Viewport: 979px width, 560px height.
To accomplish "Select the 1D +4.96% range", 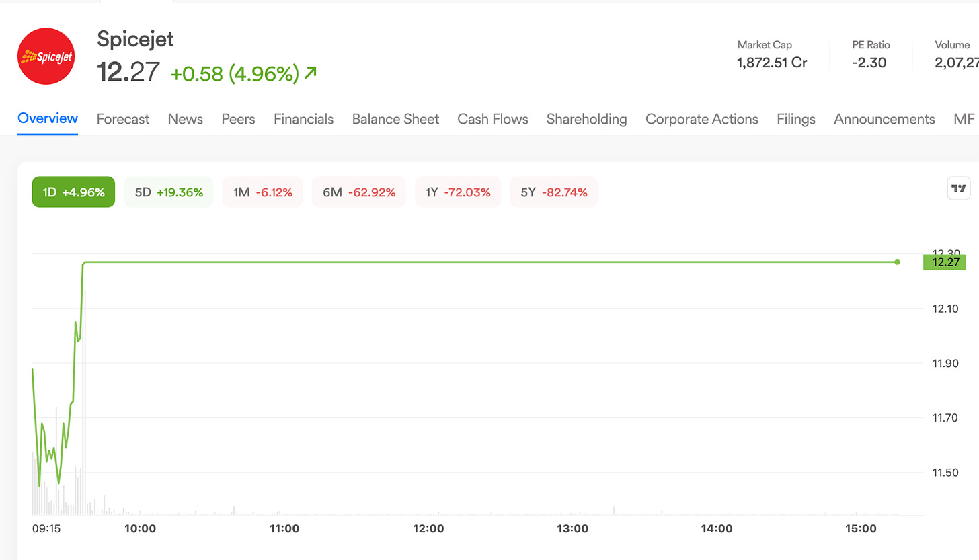I will tap(73, 192).
